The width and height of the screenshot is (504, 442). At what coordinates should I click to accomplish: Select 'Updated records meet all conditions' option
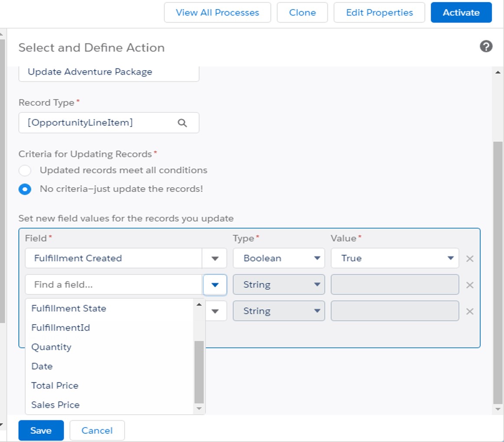click(x=25, y=170)
